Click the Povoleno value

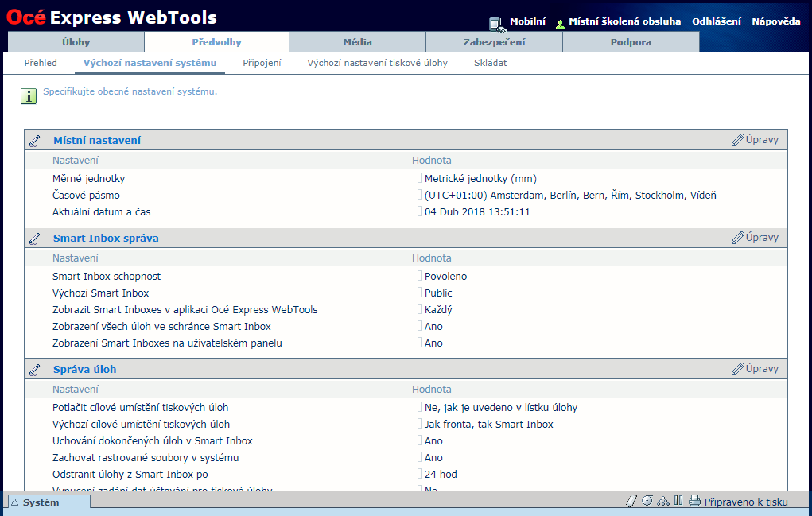[446, 277]
